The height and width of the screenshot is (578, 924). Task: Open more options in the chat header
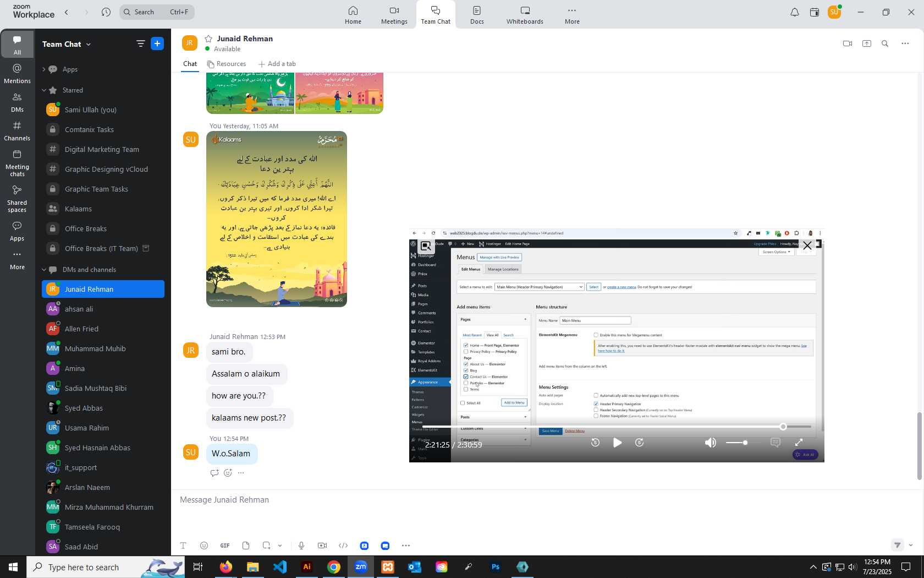pyautogui.click(x=905, y=43)
